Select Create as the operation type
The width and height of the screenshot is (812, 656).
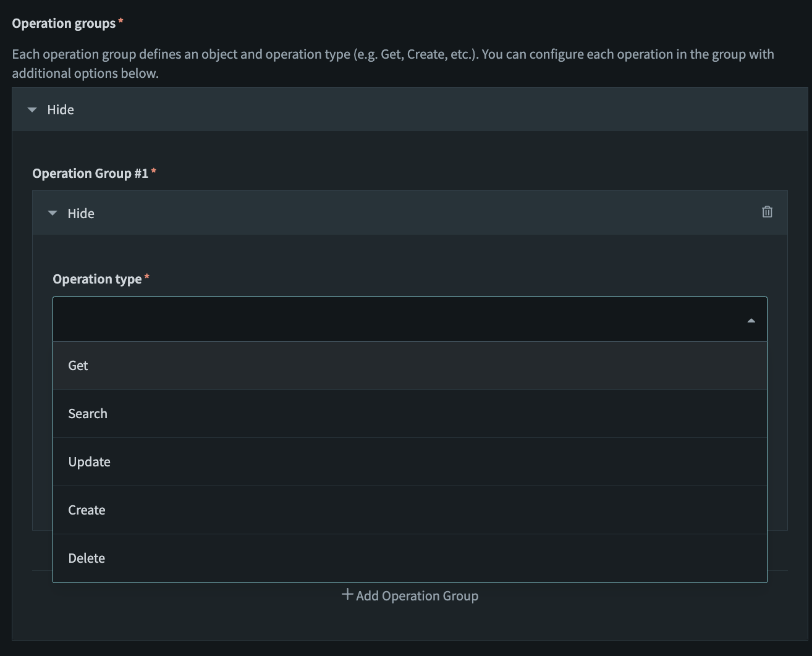87,510
